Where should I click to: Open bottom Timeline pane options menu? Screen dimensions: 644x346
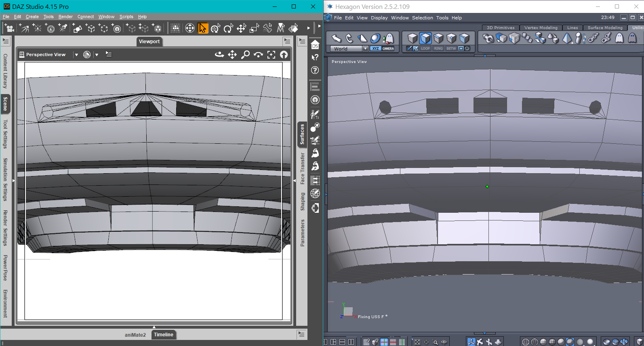coord(301,334)
